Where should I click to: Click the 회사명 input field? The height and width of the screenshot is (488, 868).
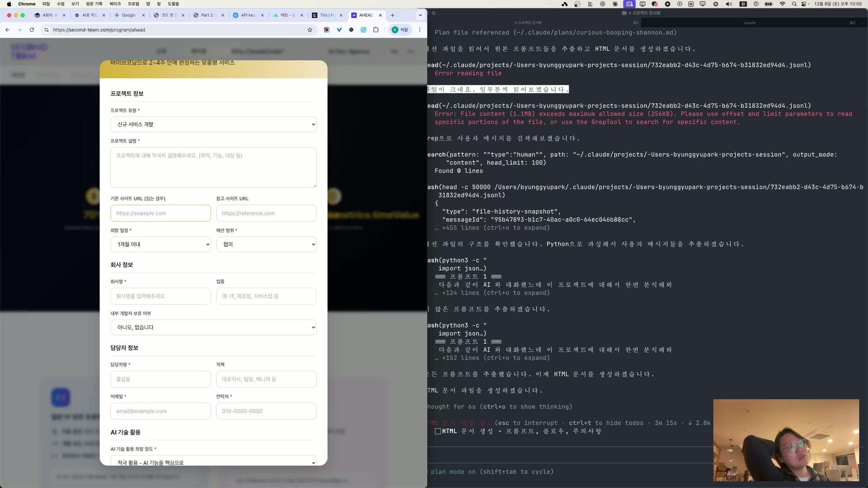click(x=160, y=296)
